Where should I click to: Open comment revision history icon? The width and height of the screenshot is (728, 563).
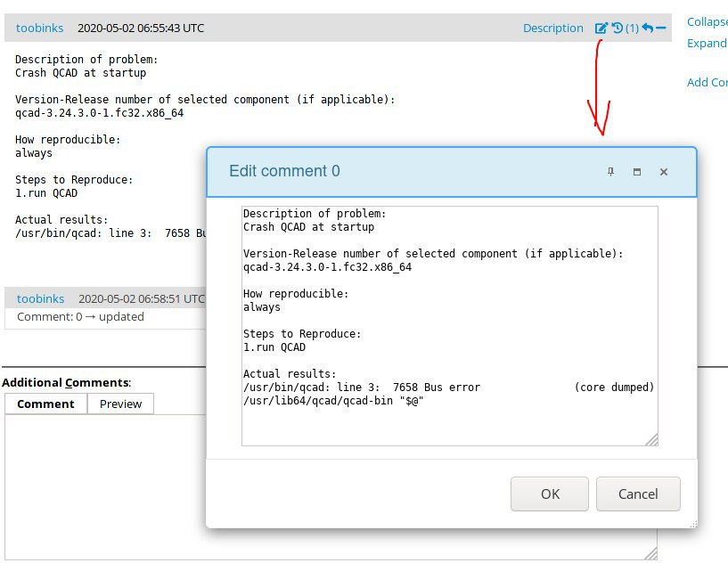click(x=617, y=28)
